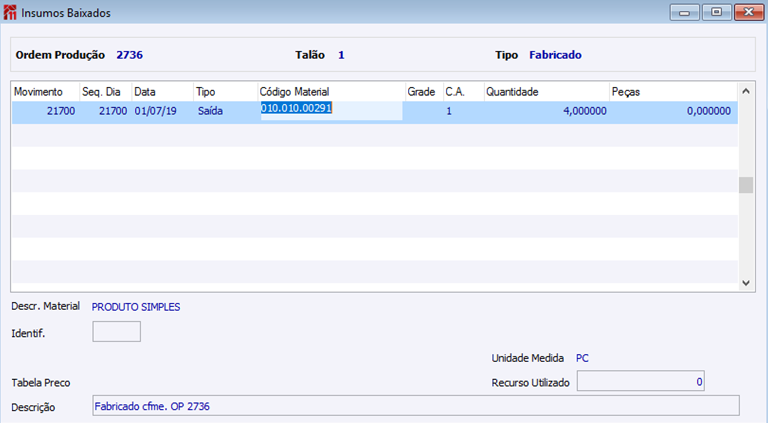Select Peças cell 0,000000

[x=673, y=111]
